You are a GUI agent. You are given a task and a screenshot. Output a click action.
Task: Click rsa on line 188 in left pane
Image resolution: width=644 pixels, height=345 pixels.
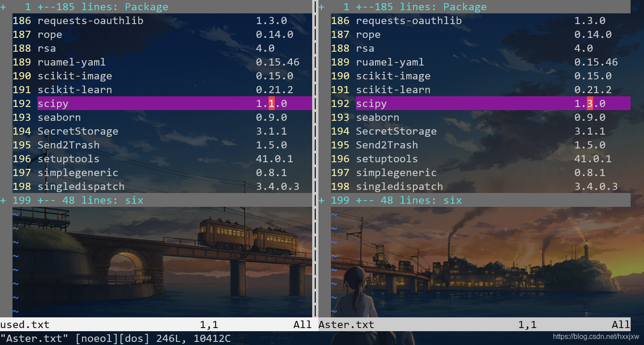(x=47, y=48)
